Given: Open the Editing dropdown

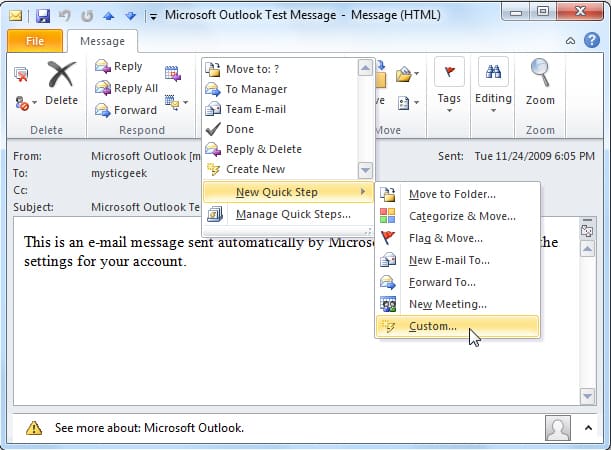Looking at the screenshot, I should point(493,104).
